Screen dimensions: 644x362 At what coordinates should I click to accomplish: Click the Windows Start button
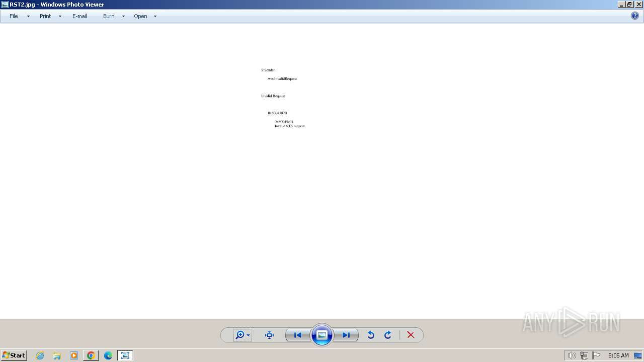tap(14, 355)
